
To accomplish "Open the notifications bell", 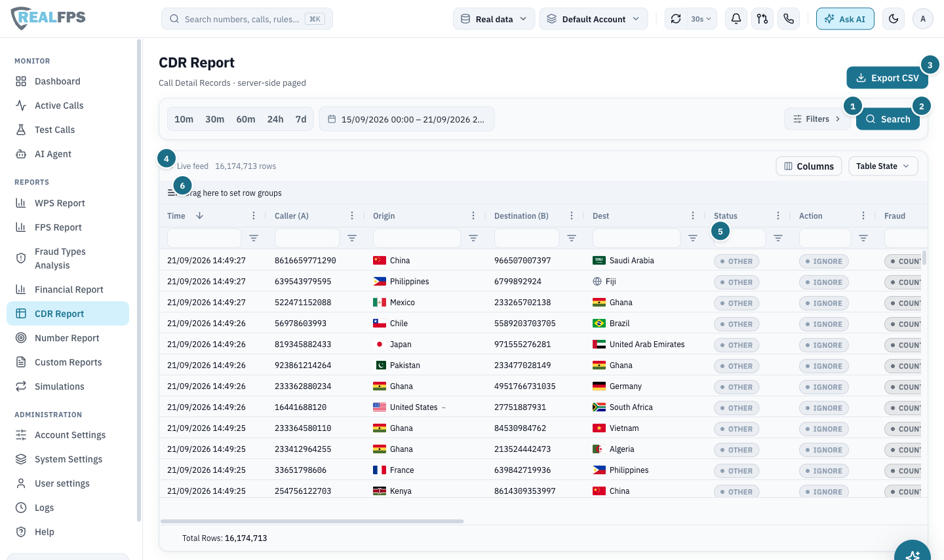I will tap(736, 19).
